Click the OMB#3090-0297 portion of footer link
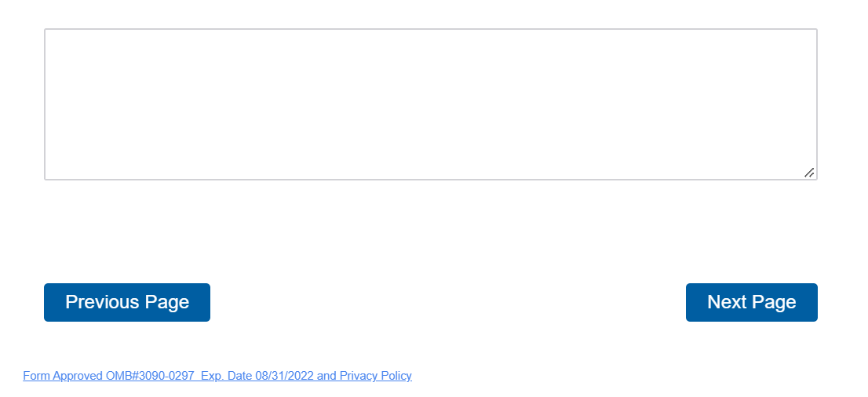 (151, 376)
